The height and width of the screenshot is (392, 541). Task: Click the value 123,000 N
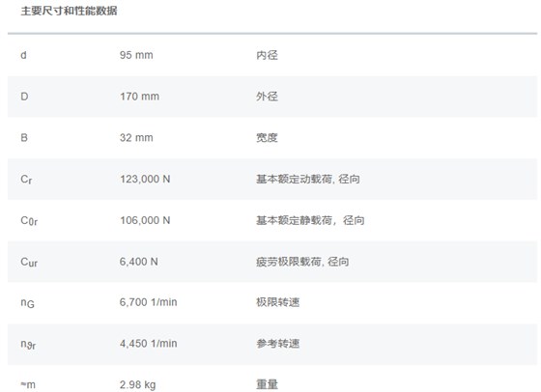[x=145, y=180]
